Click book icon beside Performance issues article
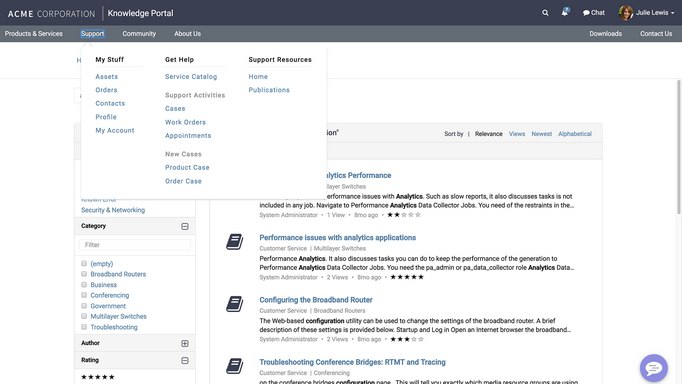Viewport: 682px width, 384px height. (234, 241)
